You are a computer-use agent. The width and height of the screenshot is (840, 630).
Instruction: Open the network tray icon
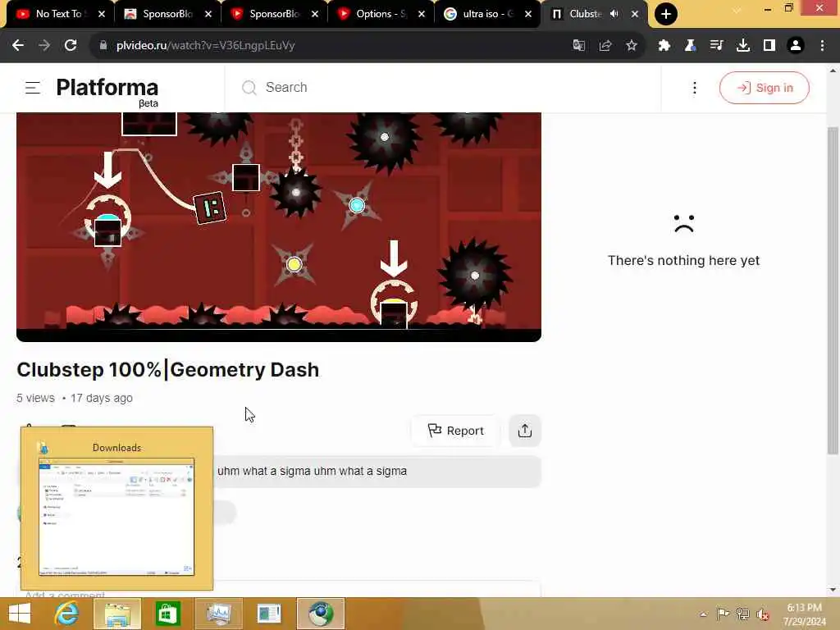click(x=742, y=614)
